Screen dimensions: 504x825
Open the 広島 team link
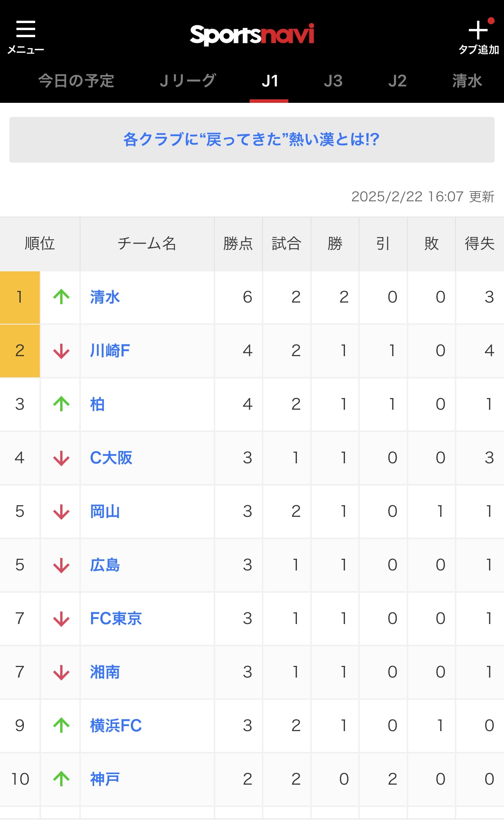pyautogui.click(x=105, y=565)
